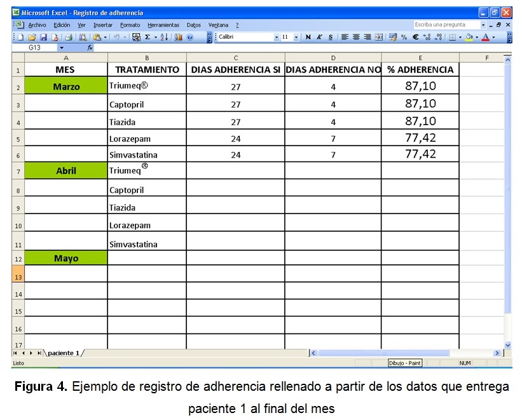
Task: Click the Excel document icon left of Archivo
Action: (x=19, y=24)
